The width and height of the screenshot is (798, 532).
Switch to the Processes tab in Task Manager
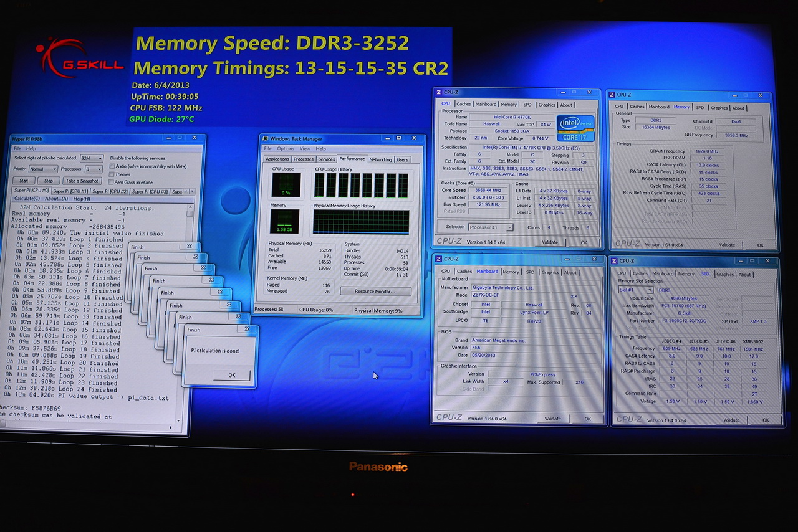(x=304, y=159)
